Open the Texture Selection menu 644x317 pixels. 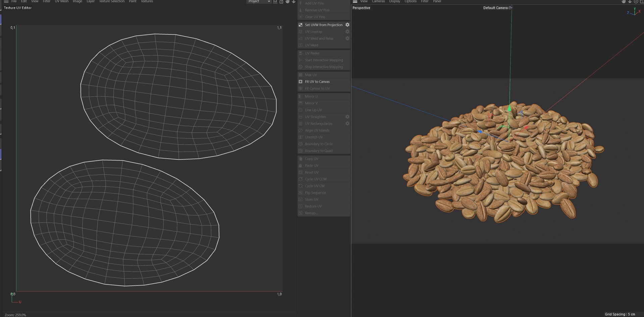pos(112,1)
